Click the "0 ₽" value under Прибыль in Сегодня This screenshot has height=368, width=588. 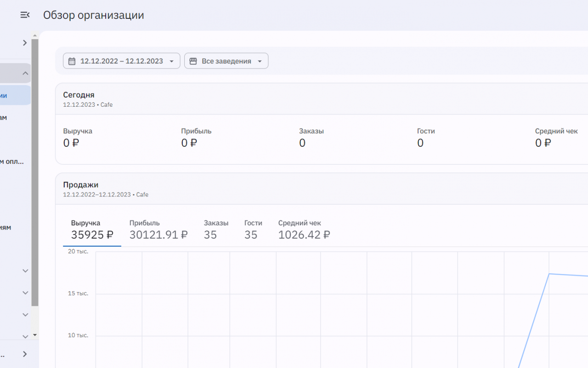[189, 143]
